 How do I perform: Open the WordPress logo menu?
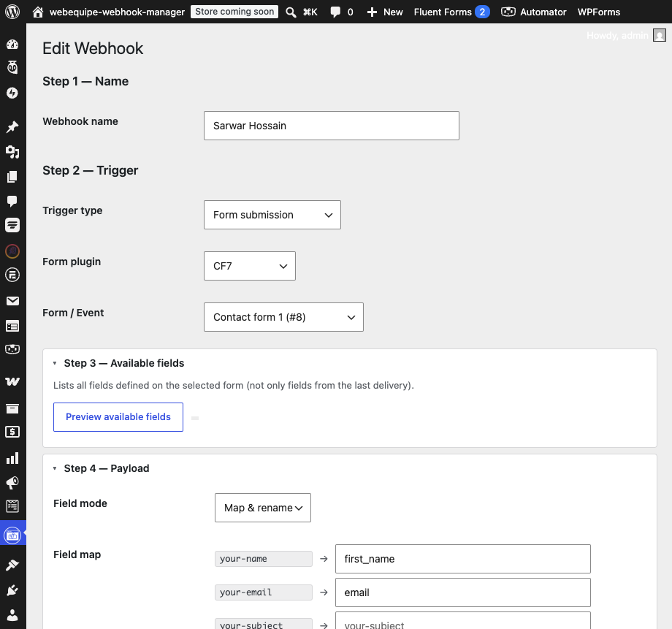[12, 12]
